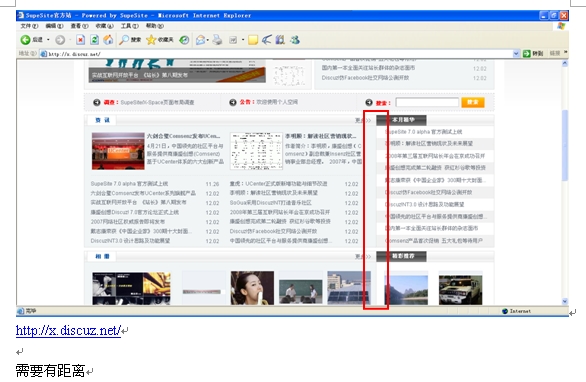
Task: Click the Print printer icon
Action: tap(217, 40)
